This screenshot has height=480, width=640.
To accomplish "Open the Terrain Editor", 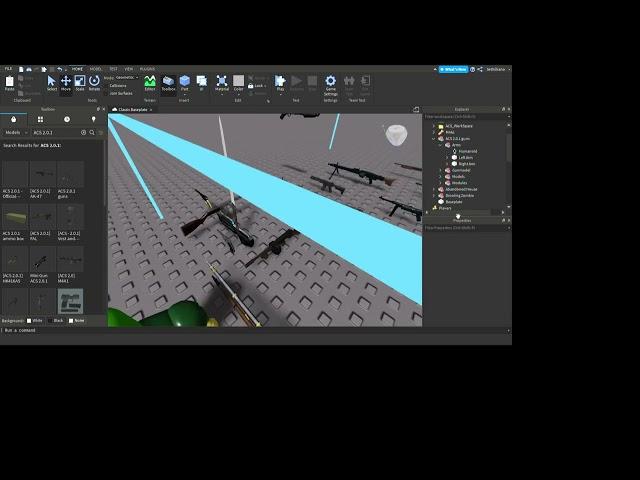I will [150, 83].
